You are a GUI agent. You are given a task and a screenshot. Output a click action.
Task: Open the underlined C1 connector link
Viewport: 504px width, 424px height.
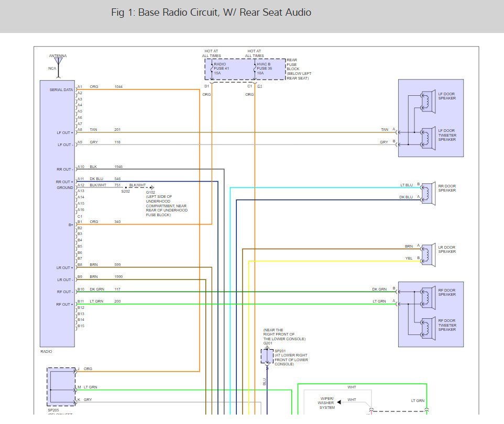coord(260,86)
